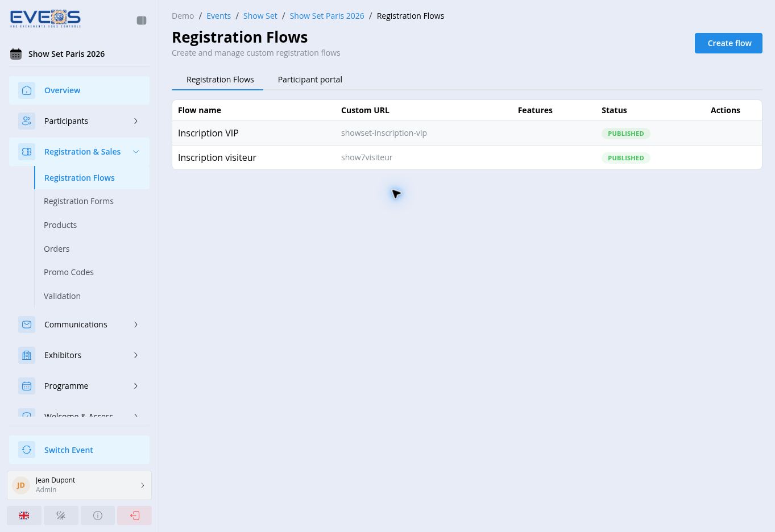
Task: Expand the Participants menu chevron
Action: (136, 121)
